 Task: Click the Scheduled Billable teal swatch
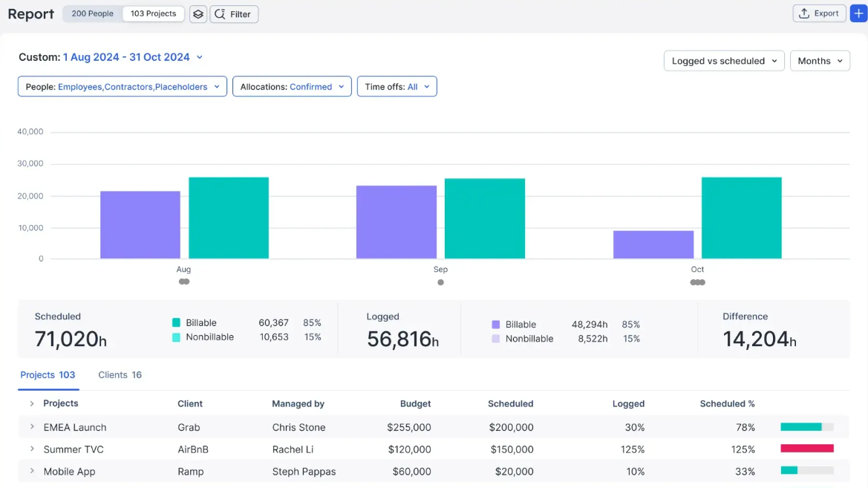tap(176, 322)
